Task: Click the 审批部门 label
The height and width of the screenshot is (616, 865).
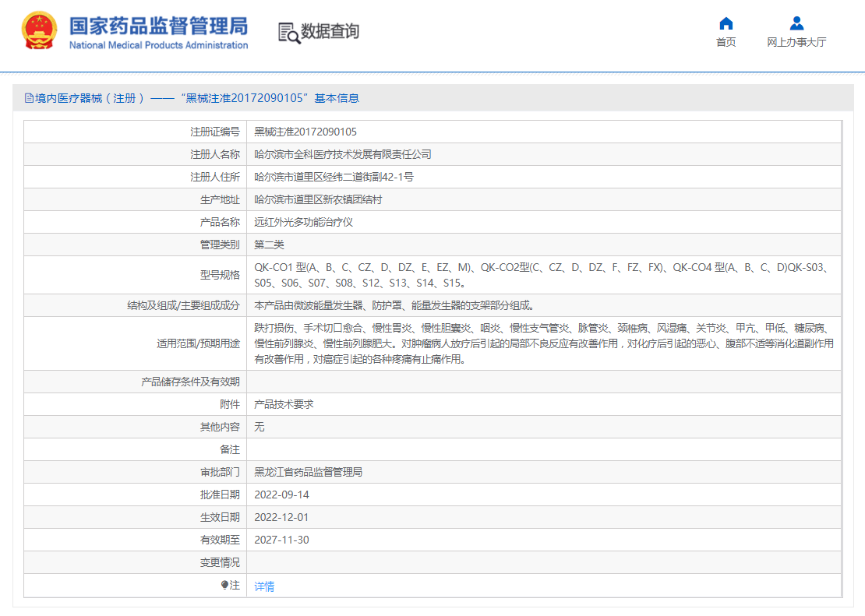Action: [x=220, y=472]
